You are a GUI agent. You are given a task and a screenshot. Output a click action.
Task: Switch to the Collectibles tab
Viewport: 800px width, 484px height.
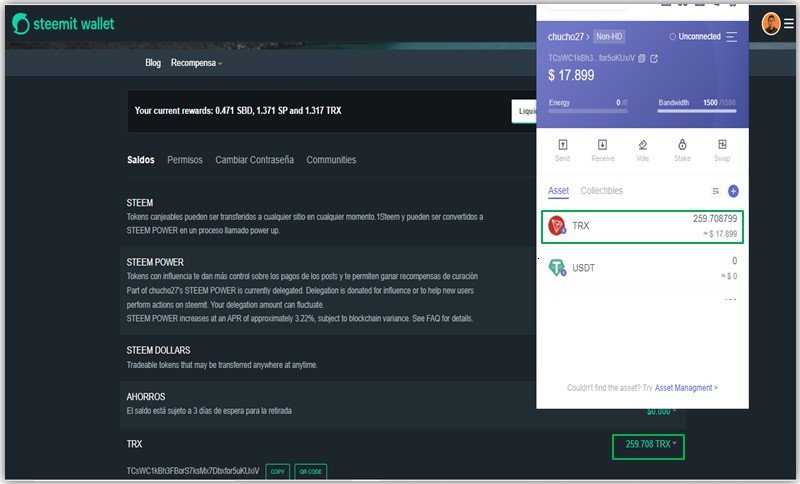tap(602, 191)
